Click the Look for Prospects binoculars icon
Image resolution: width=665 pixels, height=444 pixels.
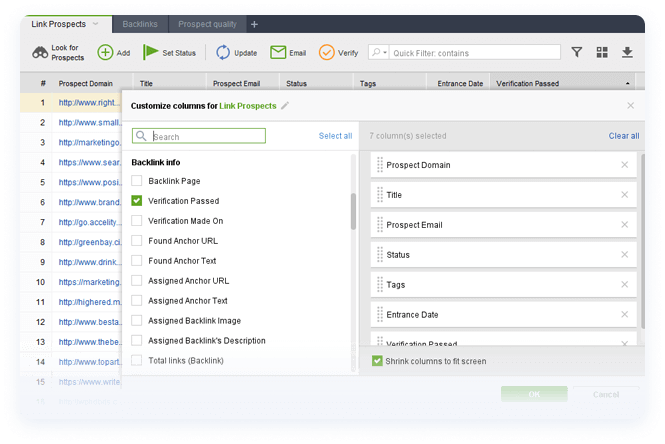point(39,53)
